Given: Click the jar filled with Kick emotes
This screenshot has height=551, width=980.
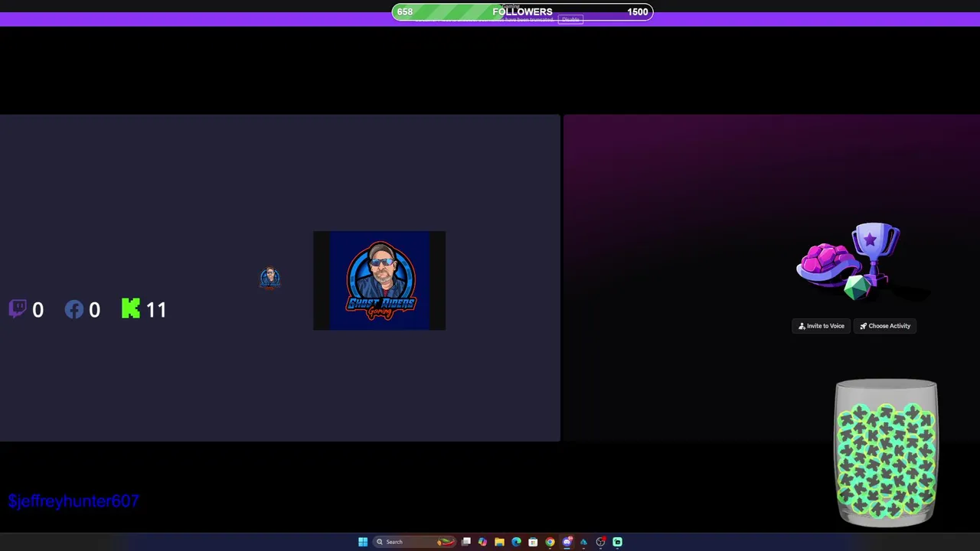Looking at the screenshot, I should (x=886, y=453).
